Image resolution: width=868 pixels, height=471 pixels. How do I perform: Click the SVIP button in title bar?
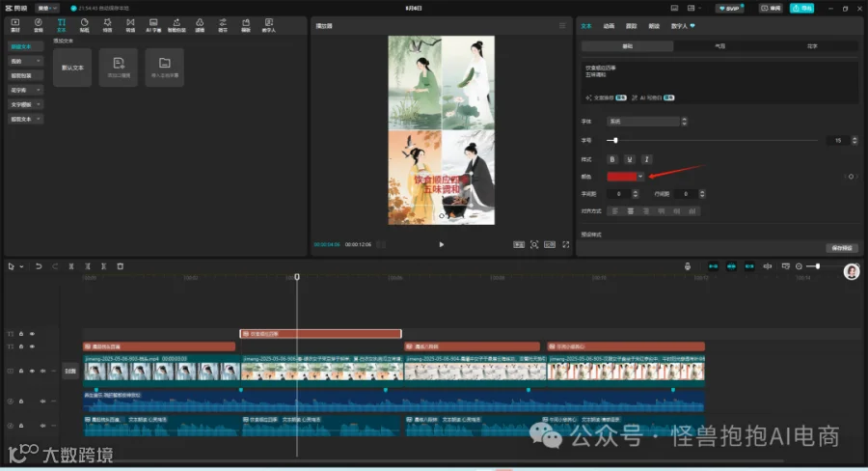730,9
